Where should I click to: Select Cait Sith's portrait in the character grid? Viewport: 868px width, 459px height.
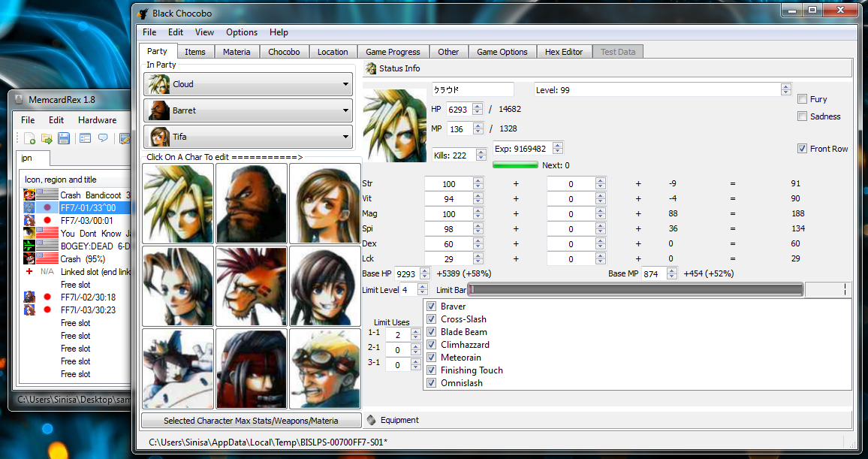(178, 369)
